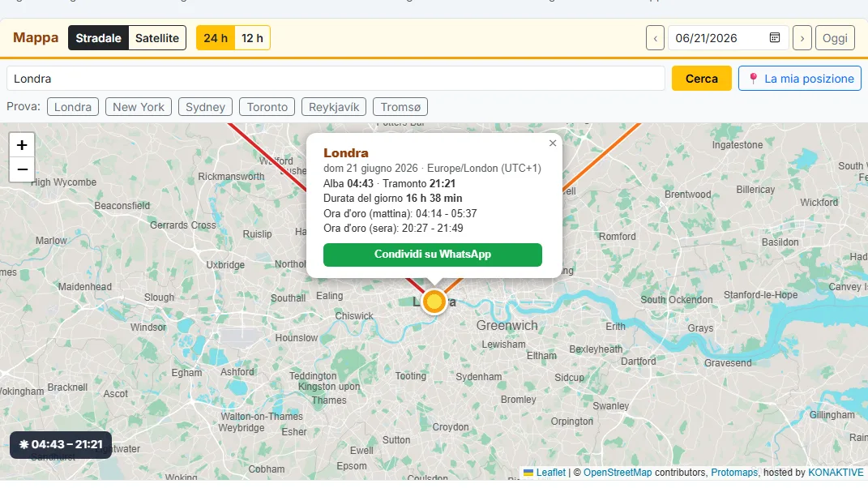
Task: Choose the Tromsø suggestion chip
Action: [400, 107]
